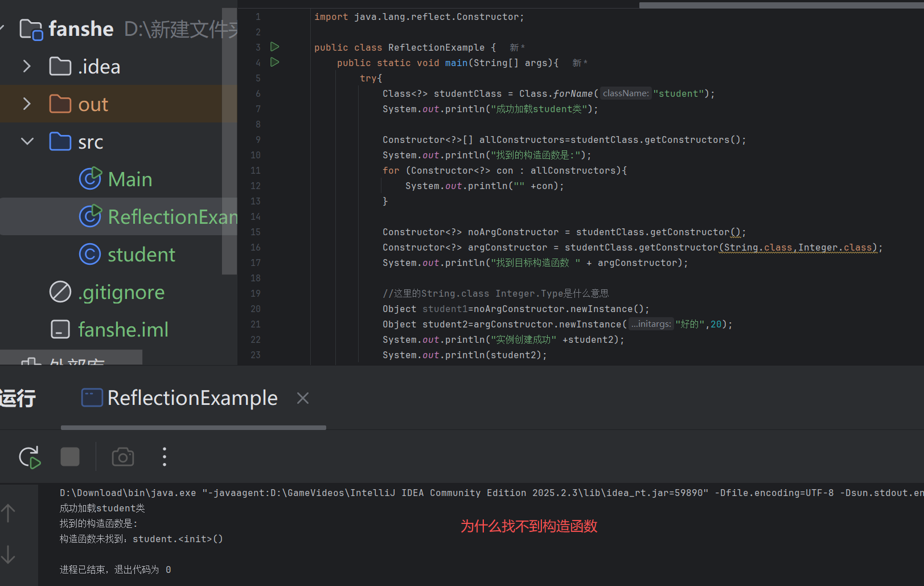Click the run tab horizontal scrollbar
The image size is (924, 586).
tap(194, 427)
